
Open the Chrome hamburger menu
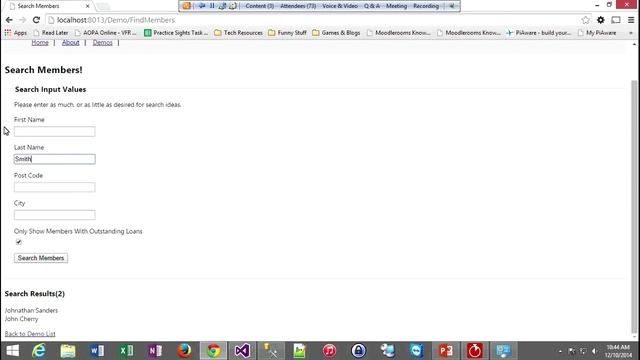click(x=631, y=20)
